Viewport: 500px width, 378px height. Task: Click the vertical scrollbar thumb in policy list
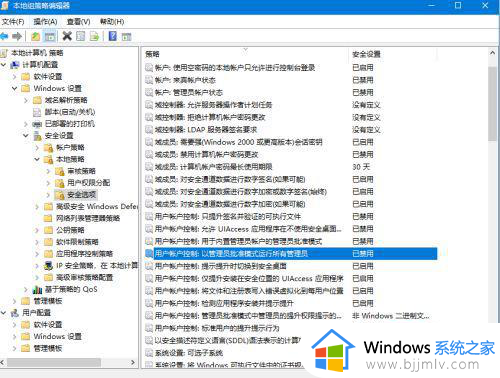click(x=492, y=103)
